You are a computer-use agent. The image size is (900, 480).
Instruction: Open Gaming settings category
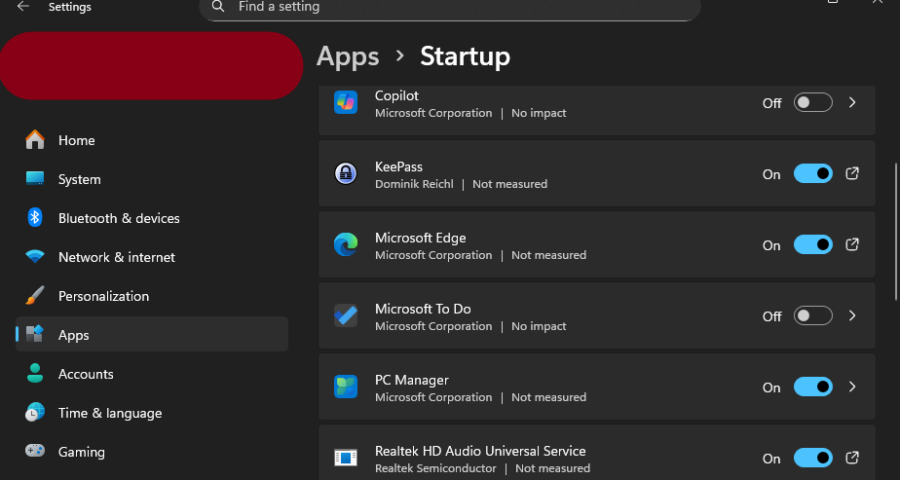click(x=152, y=452)
